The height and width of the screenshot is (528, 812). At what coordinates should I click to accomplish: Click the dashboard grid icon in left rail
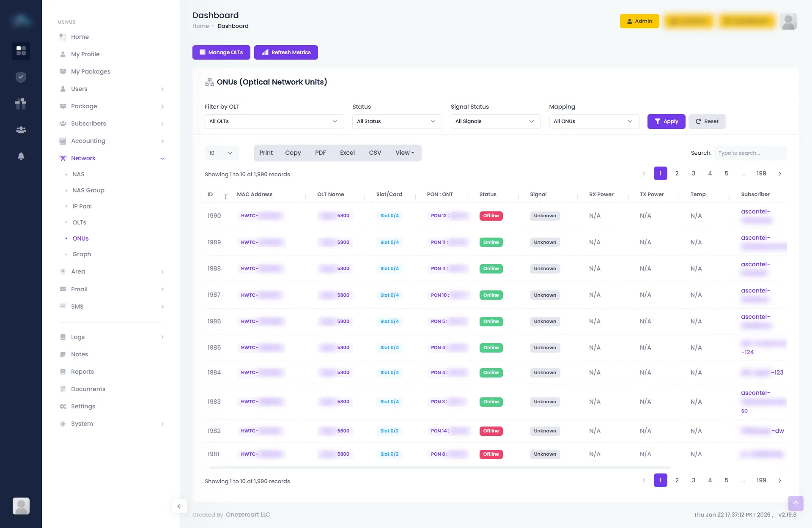[21, 51]
